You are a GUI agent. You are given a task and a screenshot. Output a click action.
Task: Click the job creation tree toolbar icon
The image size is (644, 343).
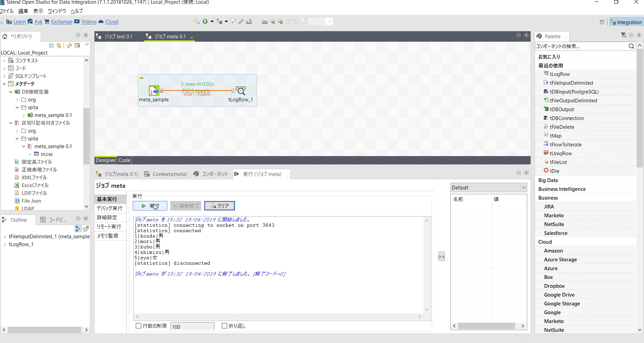pyautogui.click(x=219, y=21)
